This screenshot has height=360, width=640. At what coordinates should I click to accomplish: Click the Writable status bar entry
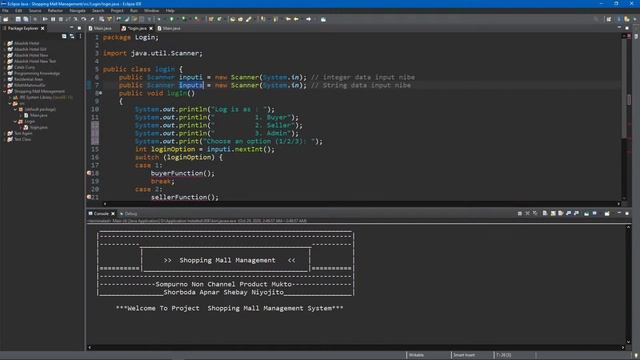tap(416, 355)
